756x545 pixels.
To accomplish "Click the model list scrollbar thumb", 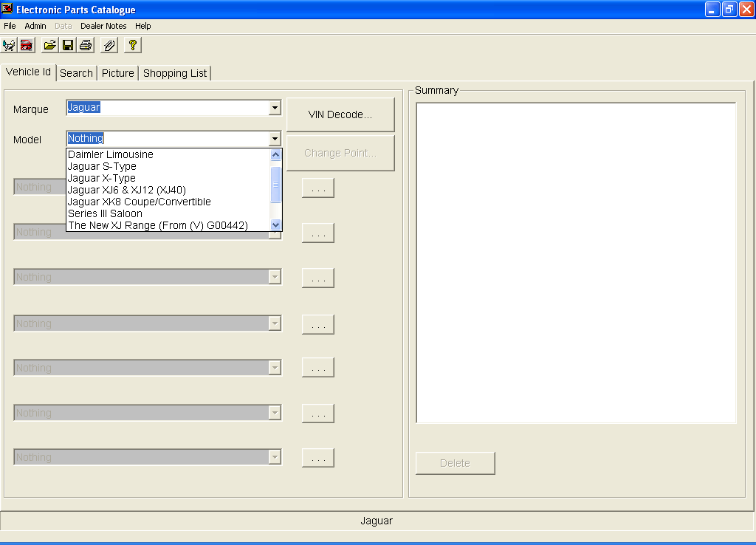I will [276, 185].
